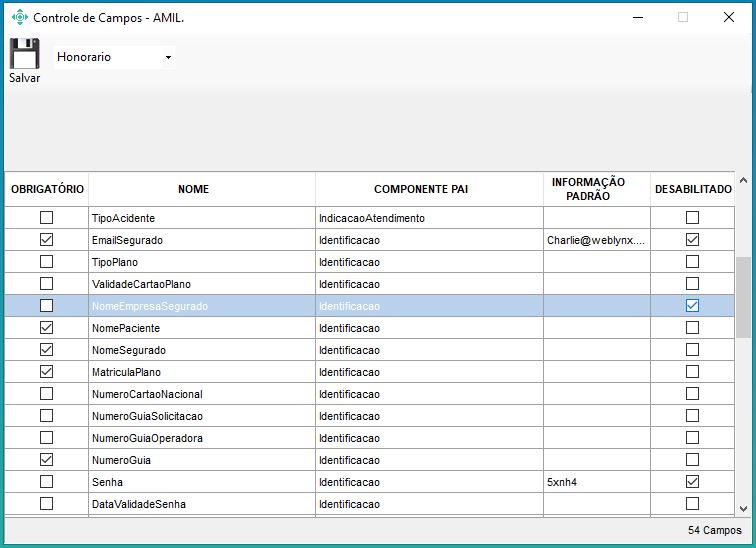Click the COMPONENTE PAI column header
Screen dimensions: 756x548
pyautogui.click(x=421, y=189)
